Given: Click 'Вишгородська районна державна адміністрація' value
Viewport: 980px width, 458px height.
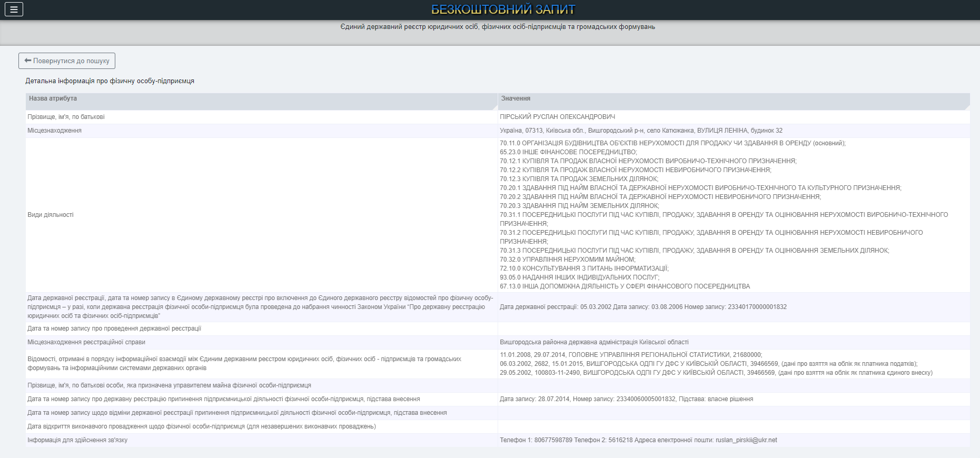Looking at the screenshot, I should click(x=594, y=342).
